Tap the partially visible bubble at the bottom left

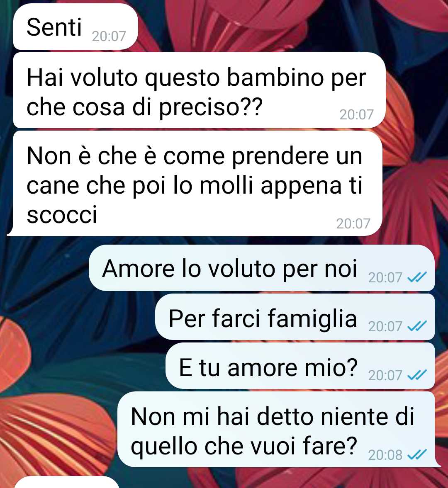point(67,482)
